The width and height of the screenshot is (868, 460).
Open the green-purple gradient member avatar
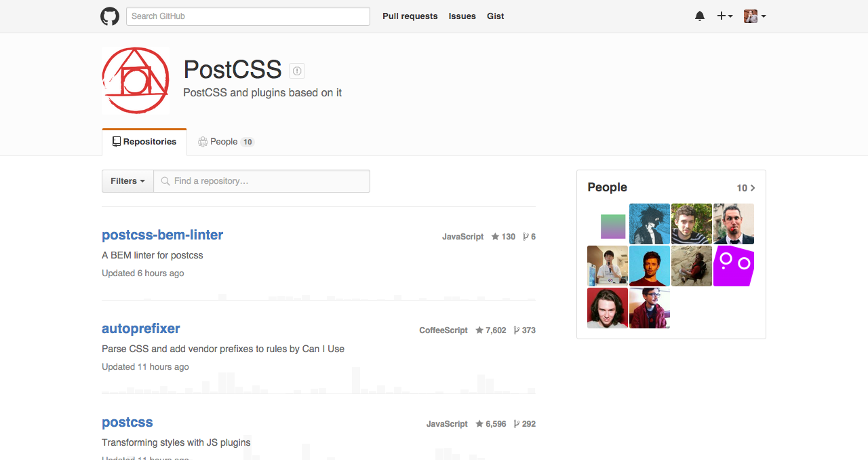[x=608, y=224]
